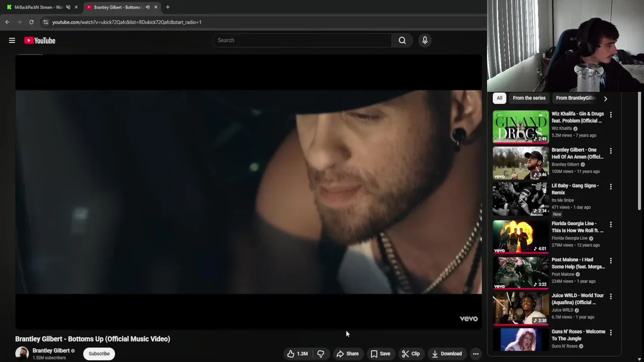Click the Juice WRLD channel name
This screenshot has height=362, width=644.
coord(562,310)
